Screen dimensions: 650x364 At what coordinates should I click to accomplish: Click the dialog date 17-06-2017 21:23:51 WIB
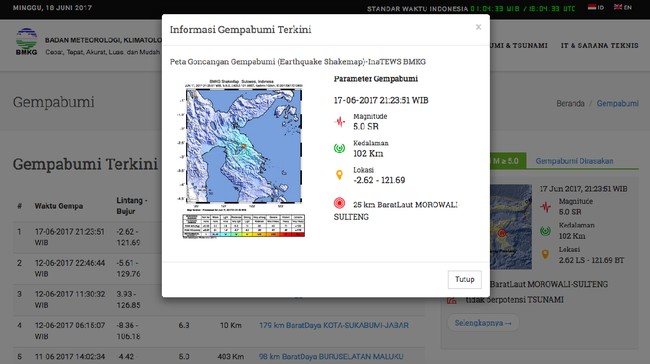pos(381,100)
